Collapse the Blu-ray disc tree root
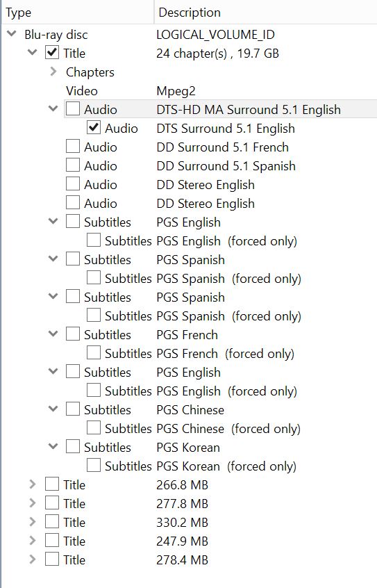Viewport: 377px width, 588px height. 12,34
